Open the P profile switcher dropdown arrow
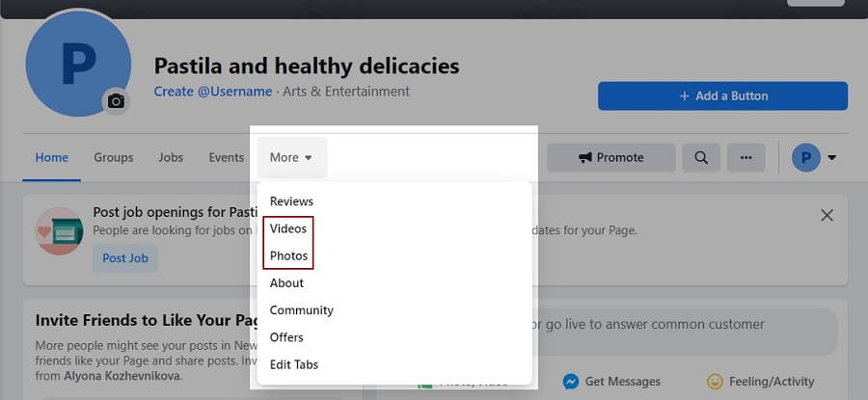The image size is (868, 400). coord(831,158)
